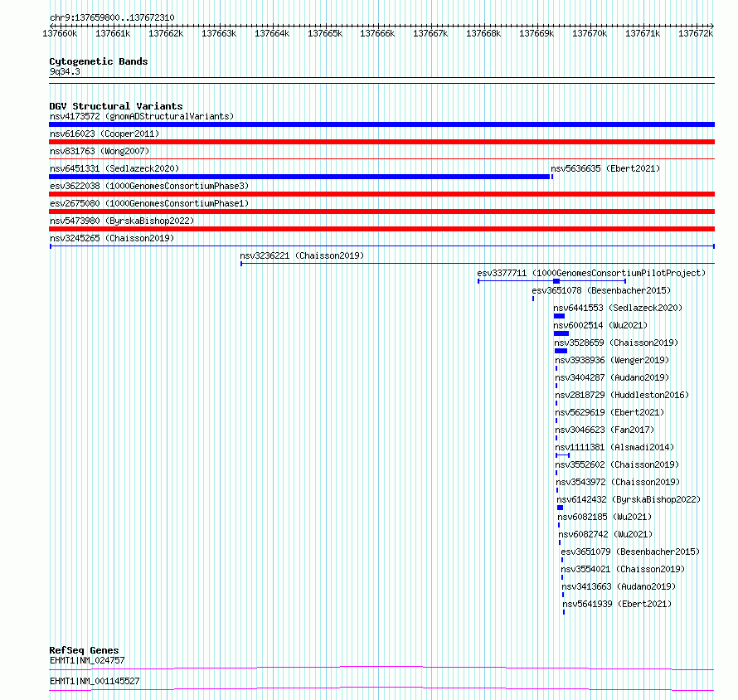Click the blue block under nsv3528659
Viewport: 738px width, 700px height.
coord(561,351)
